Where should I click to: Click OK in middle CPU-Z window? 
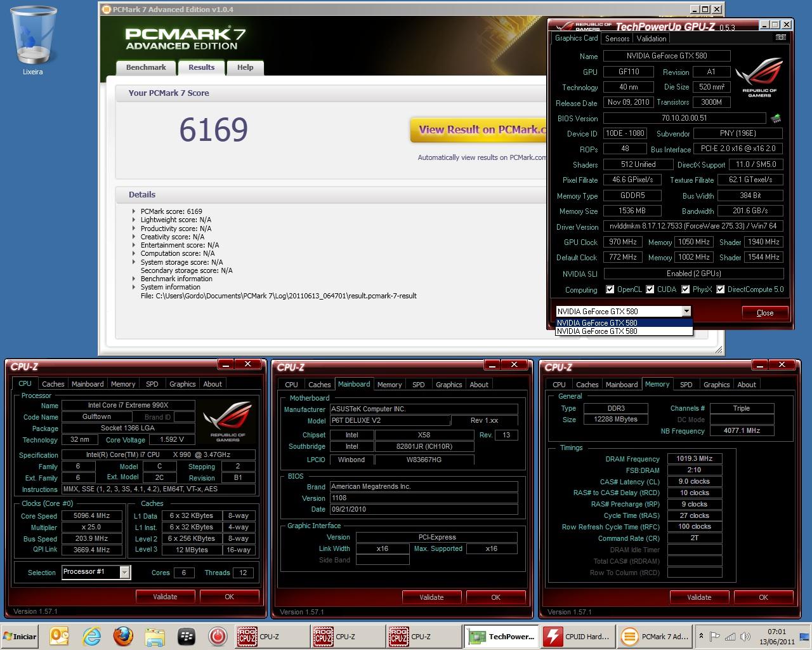(x=495, y=597)
